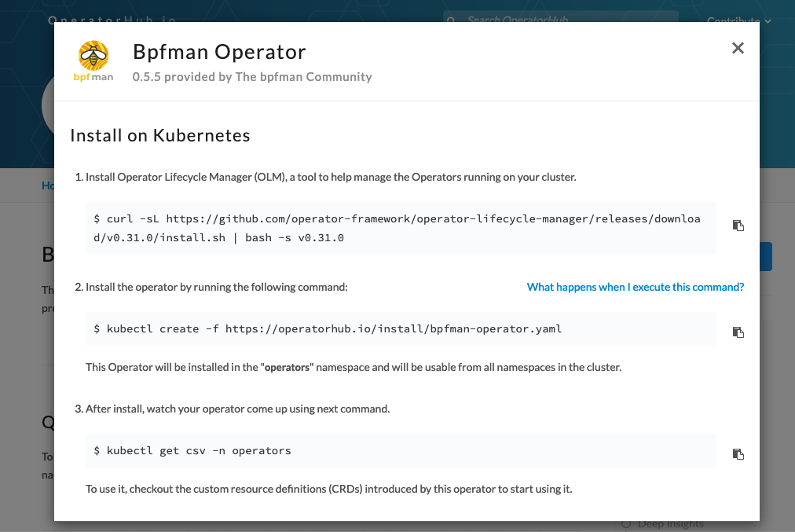The height and width of the screenshot is (532, 795).
Task: Click the 'Bpfman Operator' dialog title
Action: point(219,53)
